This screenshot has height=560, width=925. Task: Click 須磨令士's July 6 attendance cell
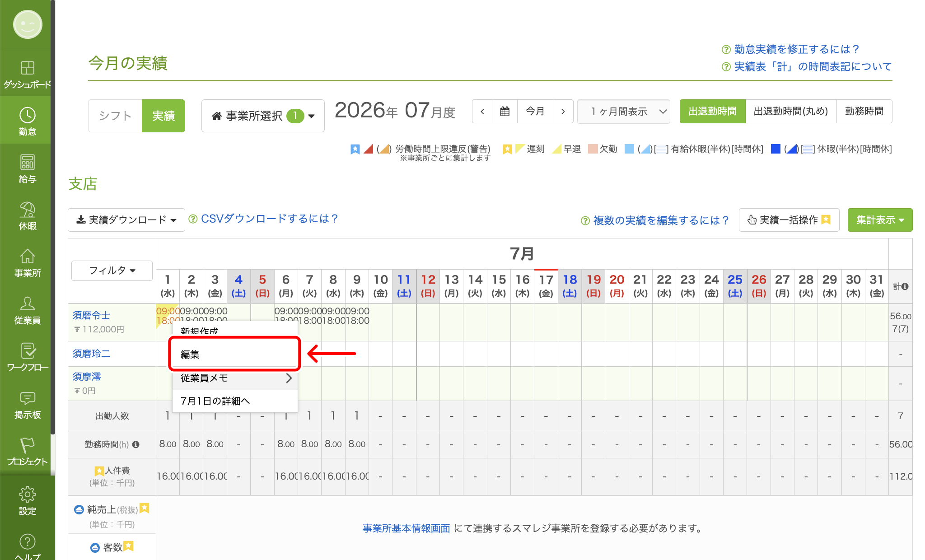click(x=286, y=322)
